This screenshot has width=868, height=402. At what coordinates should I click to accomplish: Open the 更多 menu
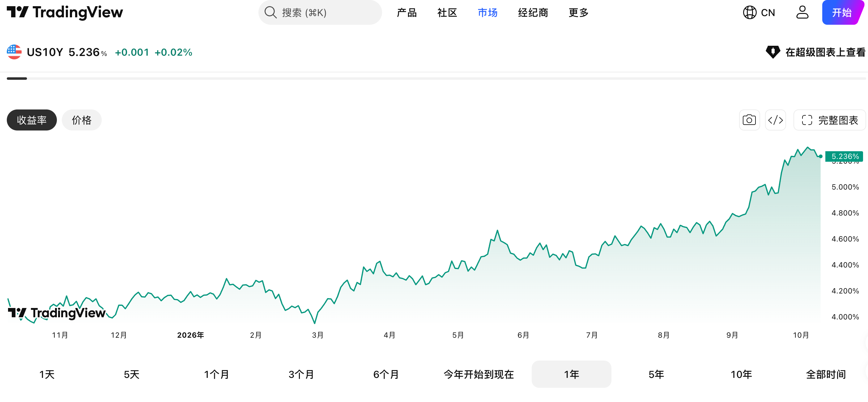click(x=579, y=13)
